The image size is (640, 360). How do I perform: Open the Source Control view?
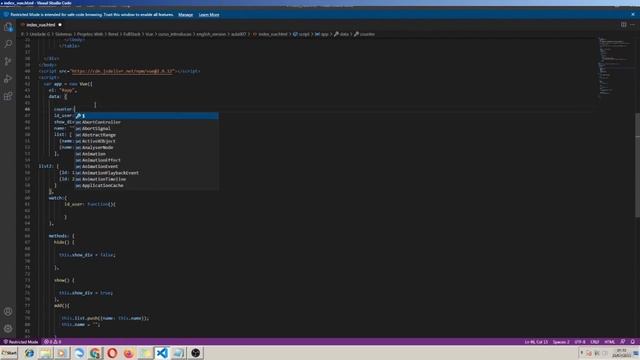coord(8,61)
